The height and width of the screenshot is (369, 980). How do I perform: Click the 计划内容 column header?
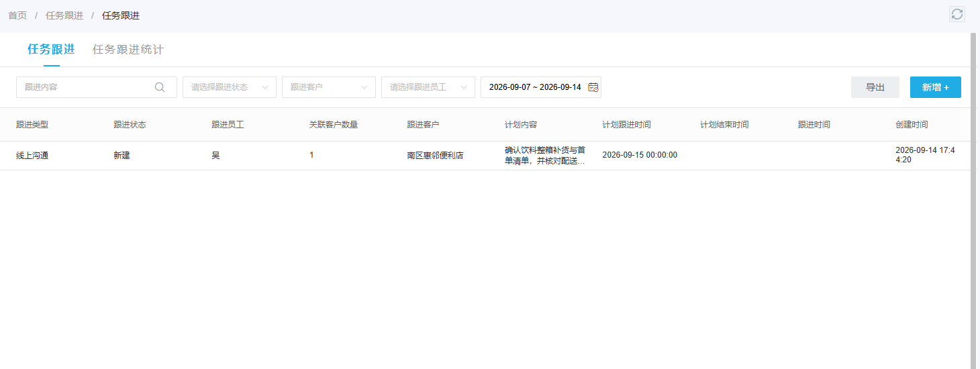click(521, 125)
